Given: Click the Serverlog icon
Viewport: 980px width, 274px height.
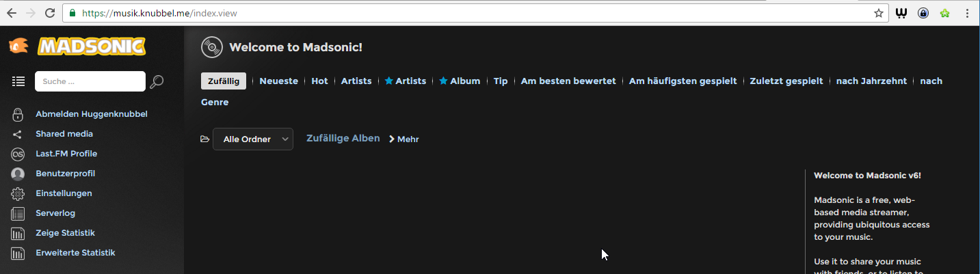Looking at the screenshot, I should 18,214.
